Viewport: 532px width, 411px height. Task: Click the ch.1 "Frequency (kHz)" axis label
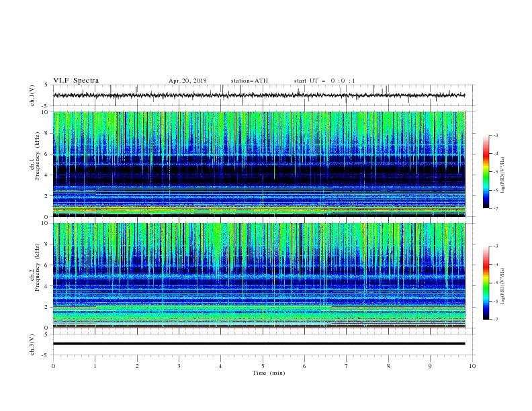click(x=38, y=156)
